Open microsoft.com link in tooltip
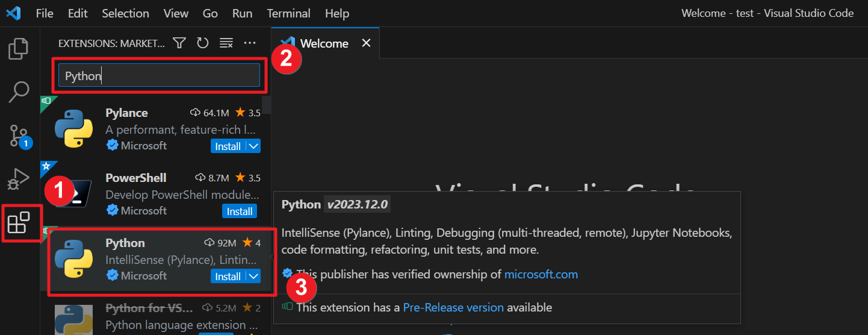Image resolution: width=868 pixels, height=335 pixels. click(541, 274)
